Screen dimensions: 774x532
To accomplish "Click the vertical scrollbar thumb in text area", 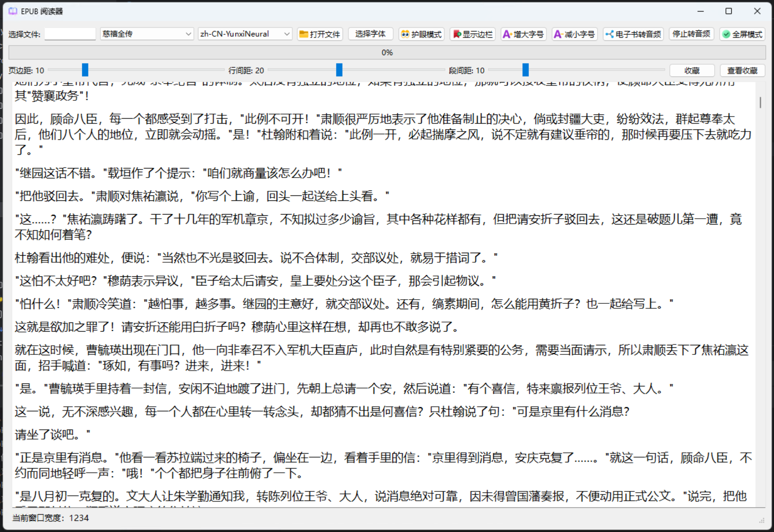I will click(x=760, y=102).
